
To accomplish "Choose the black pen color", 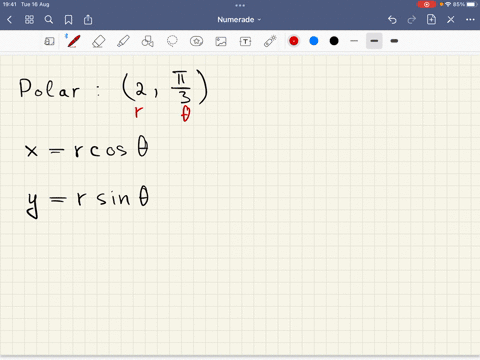I will pyautogui.click(x=334, y=41).
